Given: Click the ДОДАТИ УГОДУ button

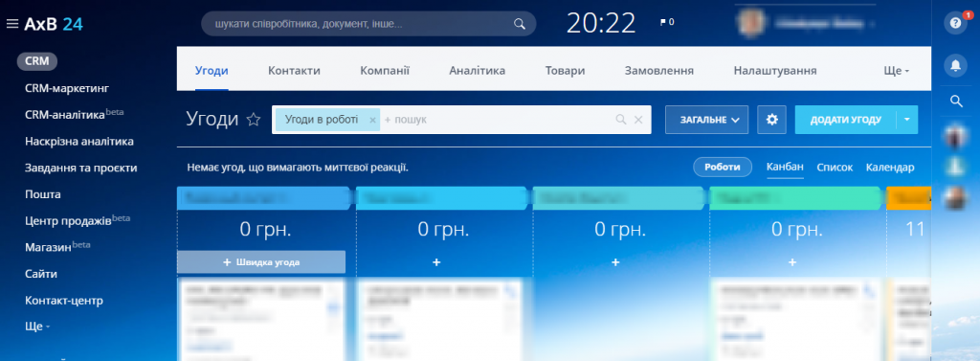Looking at the screenshot, I should 846,120.
